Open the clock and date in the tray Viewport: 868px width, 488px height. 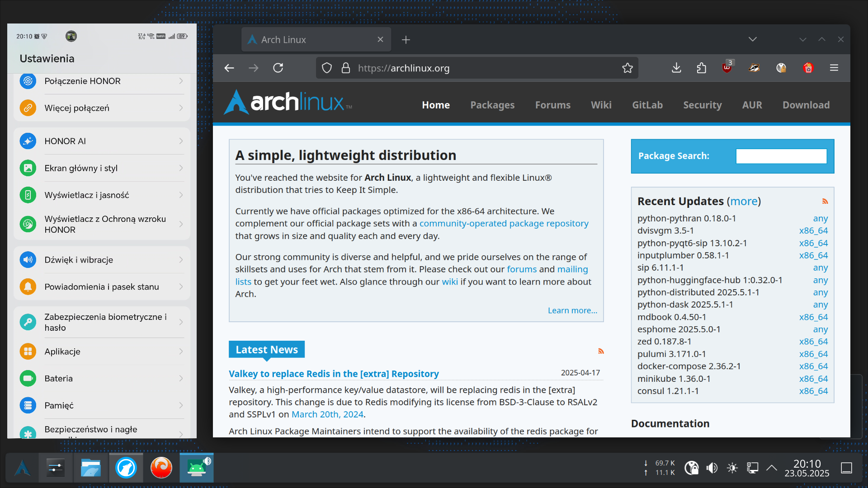coord(807,468)
